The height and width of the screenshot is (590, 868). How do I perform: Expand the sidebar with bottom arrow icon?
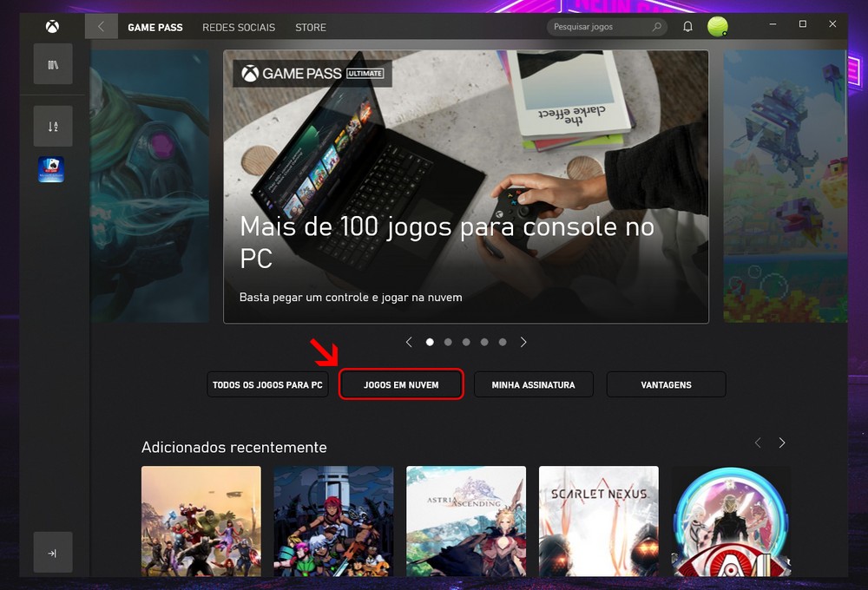coord(52,553)
